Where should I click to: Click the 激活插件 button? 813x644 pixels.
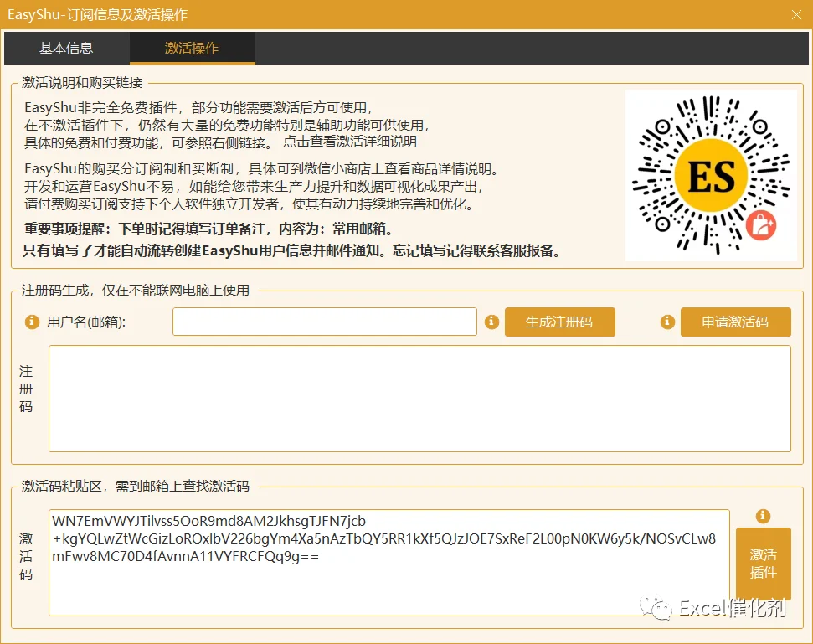click(764, 564)
